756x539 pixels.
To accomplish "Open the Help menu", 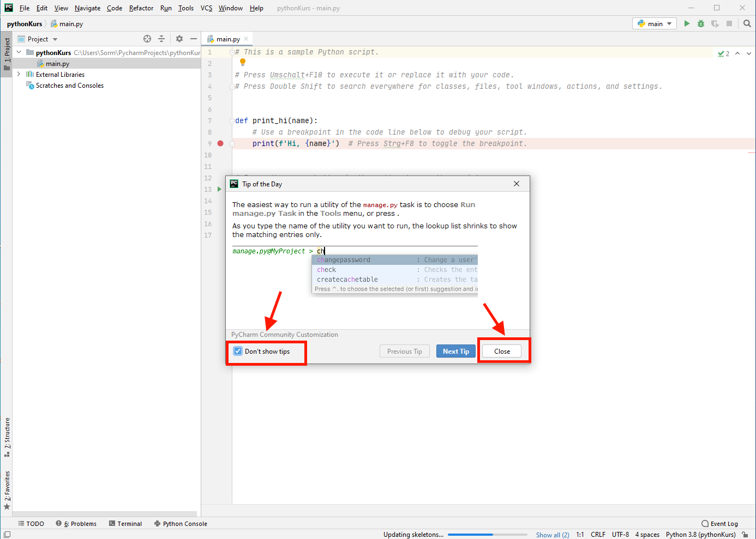I will [x=256, y=8].
